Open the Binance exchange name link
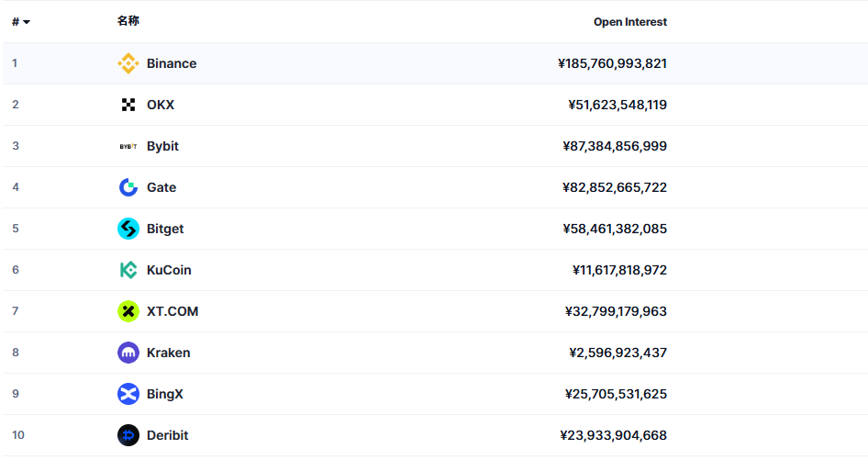The height and width of the screenshot is (460, 868). pos(172,63)
